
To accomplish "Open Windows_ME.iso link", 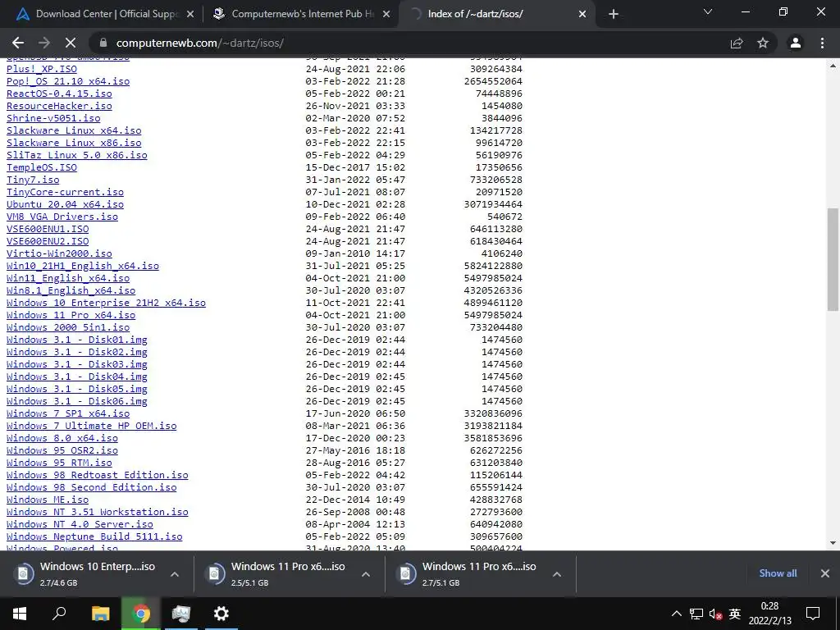I will coord(48,500).
